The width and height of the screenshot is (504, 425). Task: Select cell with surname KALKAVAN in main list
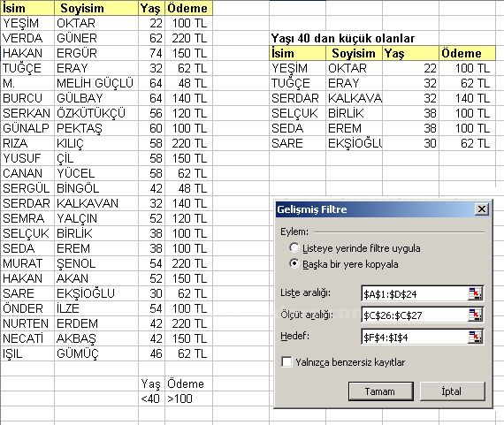(x=96, y=203)
